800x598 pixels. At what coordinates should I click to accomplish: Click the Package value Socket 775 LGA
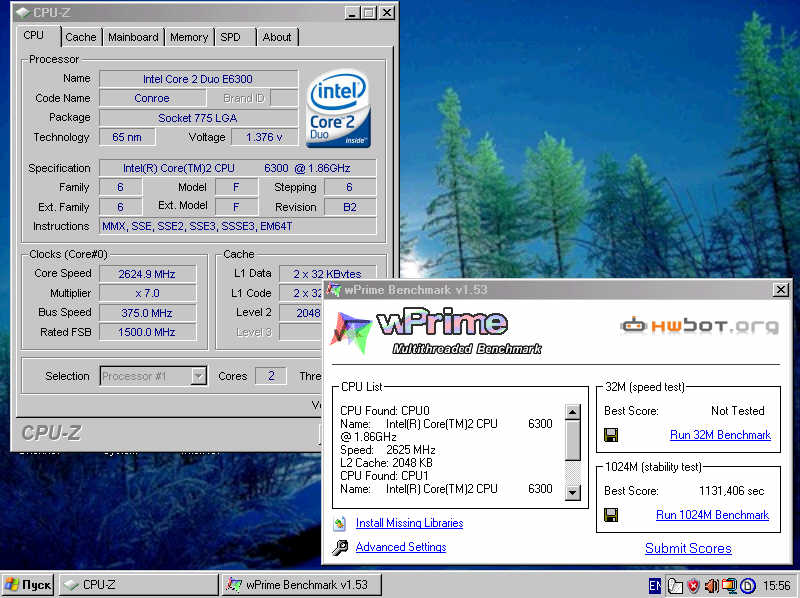tap(198, 118)
